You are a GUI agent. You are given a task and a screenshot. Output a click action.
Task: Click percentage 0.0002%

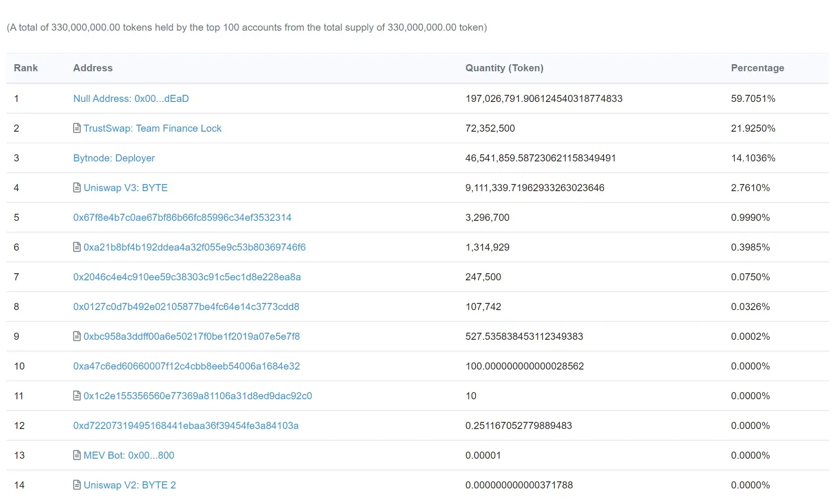pyautogui.click(x=750, y=336)
